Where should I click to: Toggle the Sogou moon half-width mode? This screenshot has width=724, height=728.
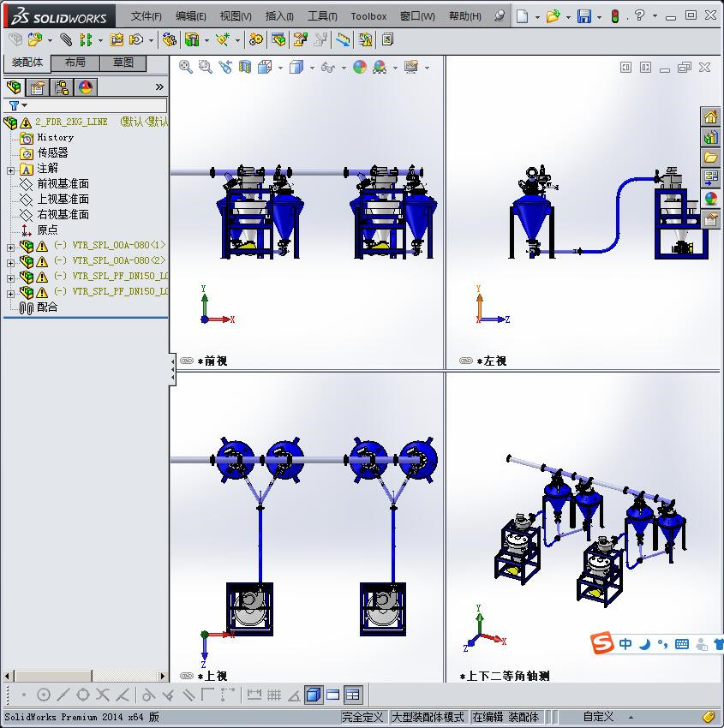click(644, 644)
